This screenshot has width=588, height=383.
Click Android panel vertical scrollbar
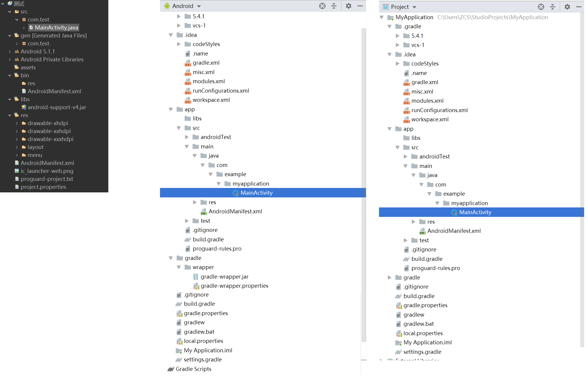pyautogui.click(x=364, y=184)
